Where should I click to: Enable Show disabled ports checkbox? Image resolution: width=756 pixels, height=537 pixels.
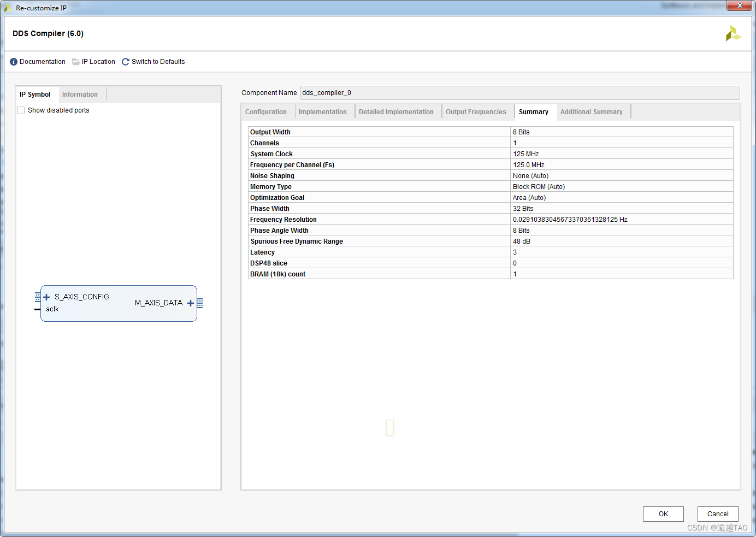[21, 110]
